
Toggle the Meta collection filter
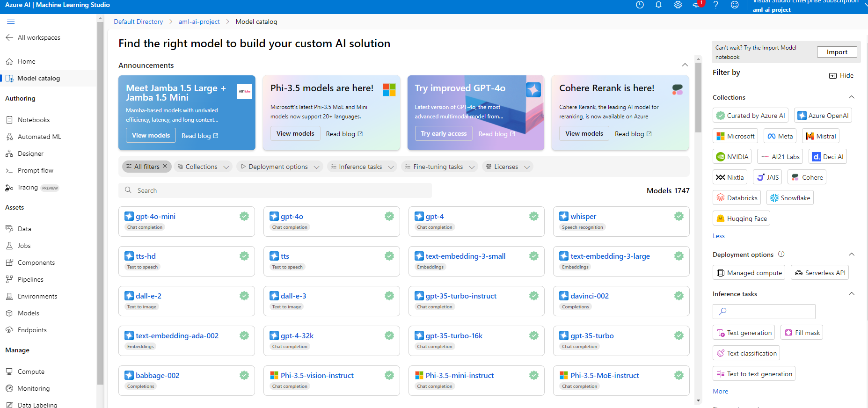[x=780, y=136]
